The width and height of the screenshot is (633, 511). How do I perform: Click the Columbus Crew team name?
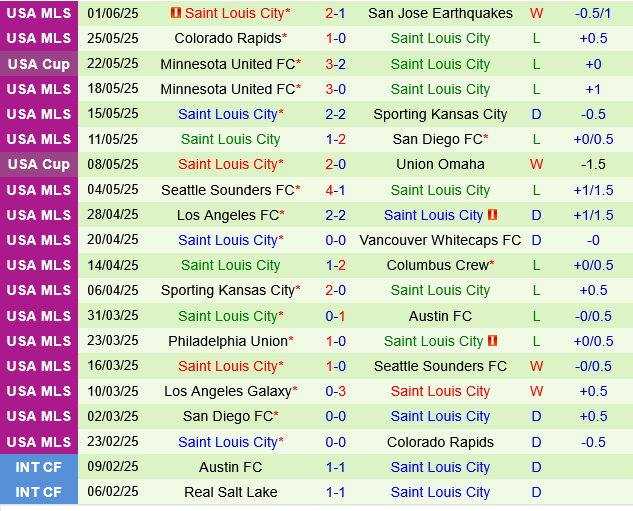point(438,265)
